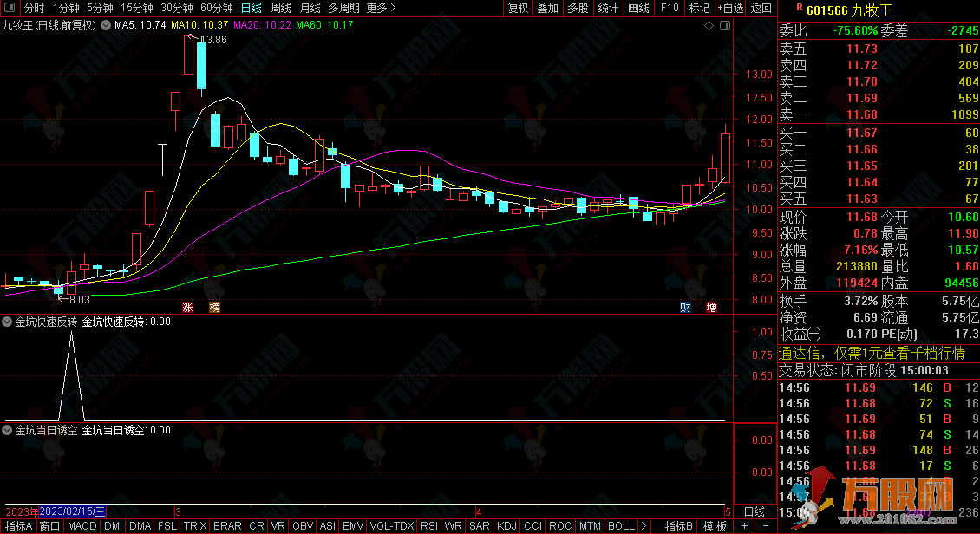The image size is (980, 534).
Task: Click the 财 financial marker icon
Action: coord(685,307)
